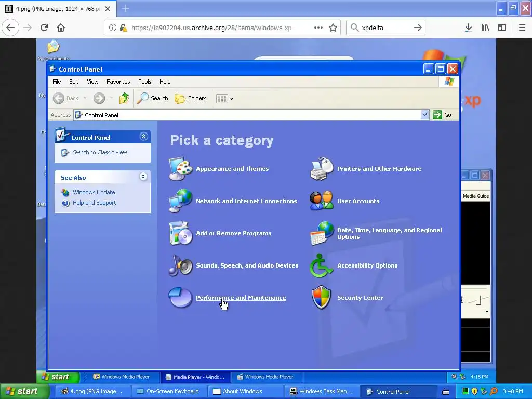Open the Favorites menu
532x399 pixels.
(x=118, y=82)
